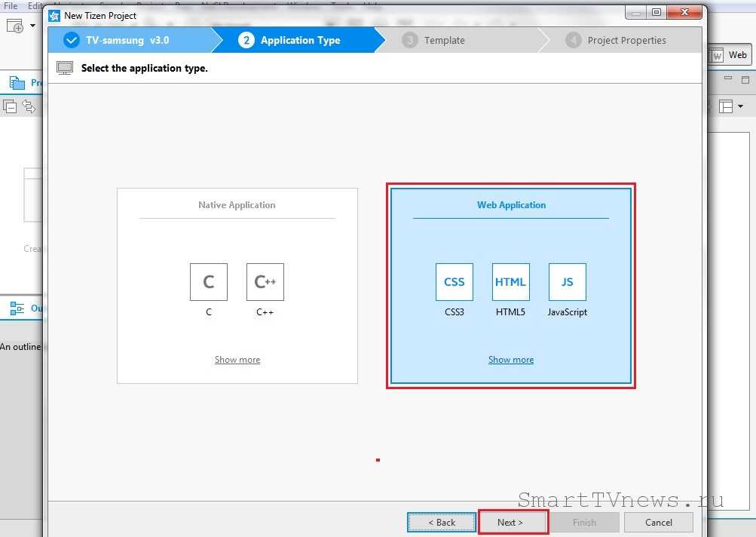Click the Template wizard step
The height and width of the screenshot is (537, 756).
click(444, 40)
